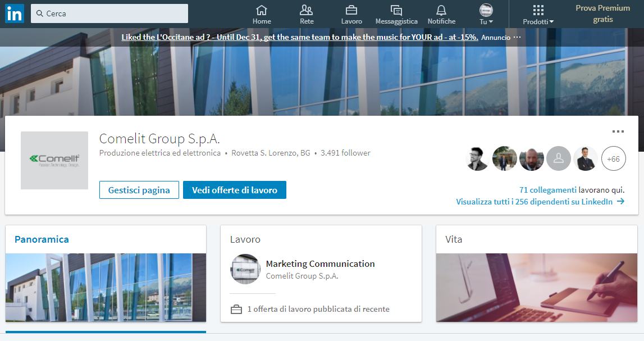Viewport: 644px width, 341px height.
Task: Open Notifiche bell icon
Action: coord(441,10)
